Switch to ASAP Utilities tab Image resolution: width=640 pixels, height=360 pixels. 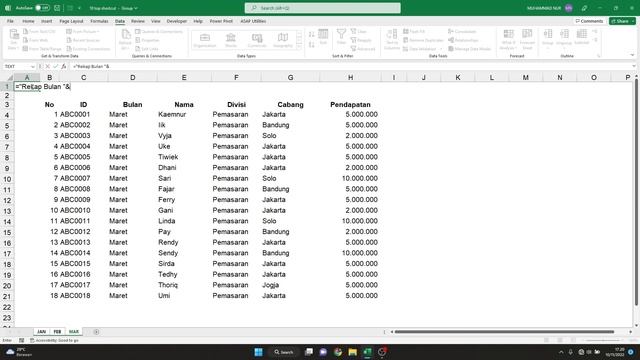click(x=253, y=21)
